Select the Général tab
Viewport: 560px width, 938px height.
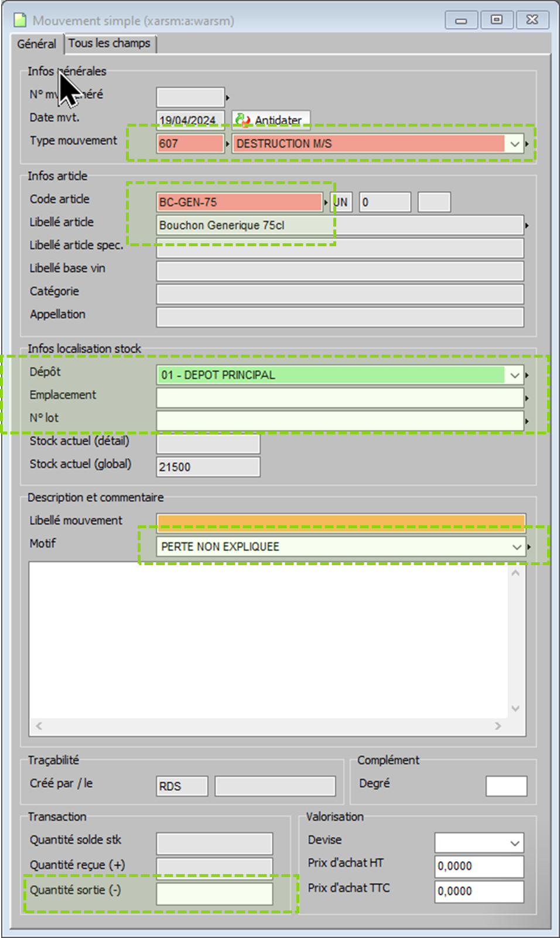point(36,44)
